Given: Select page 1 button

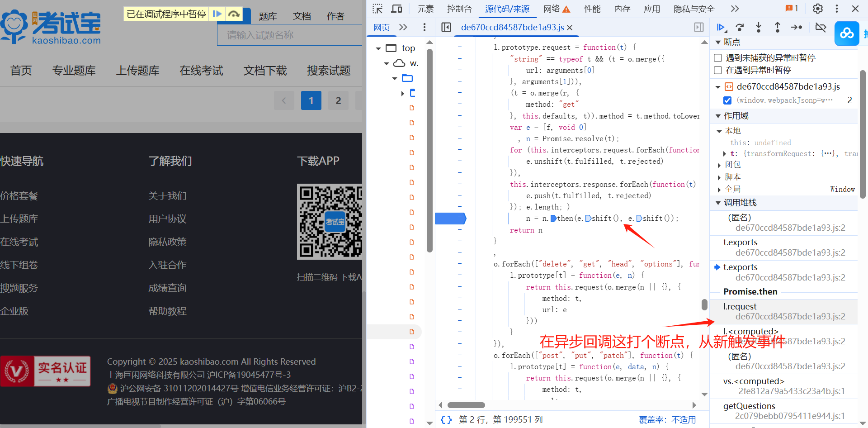Looking at the screenshot, I should [x=311, y=100].
